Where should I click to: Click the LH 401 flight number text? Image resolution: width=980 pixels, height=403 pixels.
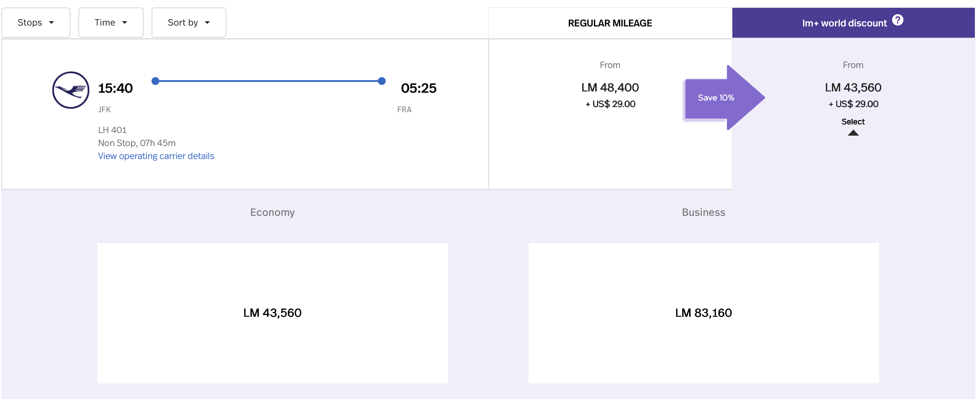click(x=112, y=130)
